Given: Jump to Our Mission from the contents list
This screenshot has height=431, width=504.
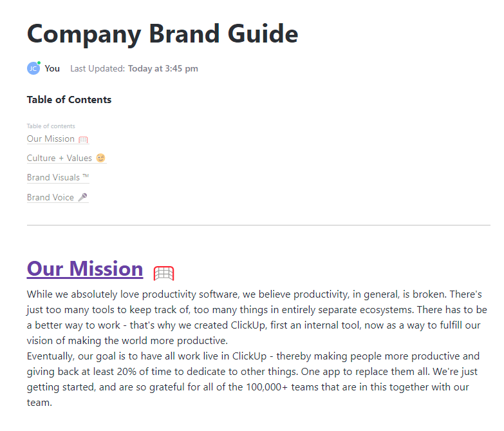Looking at the screenshot, I should [x=51, y=139].
